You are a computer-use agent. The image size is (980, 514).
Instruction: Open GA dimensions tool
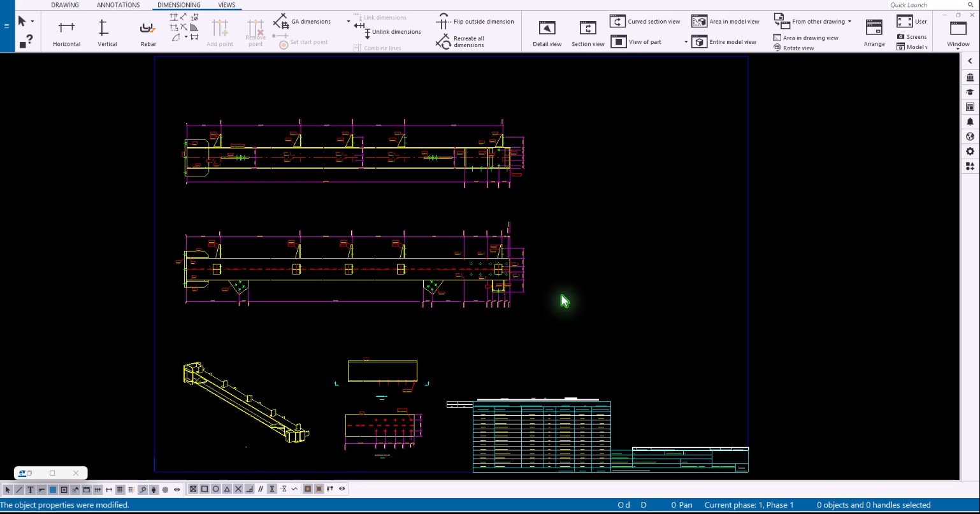pyautogui.click(x=302, y=22)
